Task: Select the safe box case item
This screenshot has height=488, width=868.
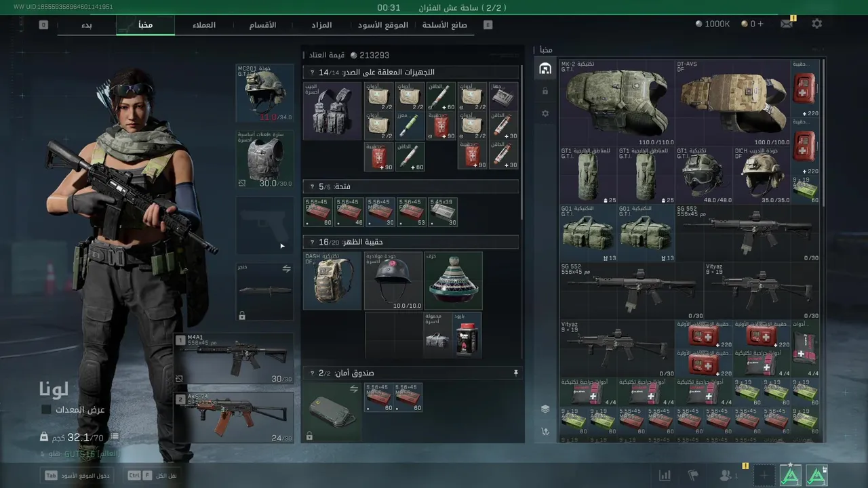Action: click(332, 412)
